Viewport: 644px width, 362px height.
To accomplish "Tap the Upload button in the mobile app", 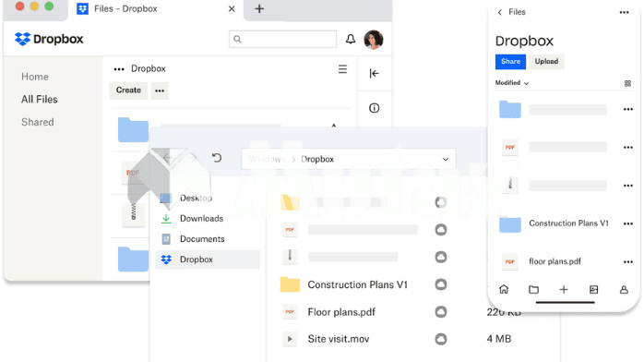I will pyautogui.click(x=546, y=62).
